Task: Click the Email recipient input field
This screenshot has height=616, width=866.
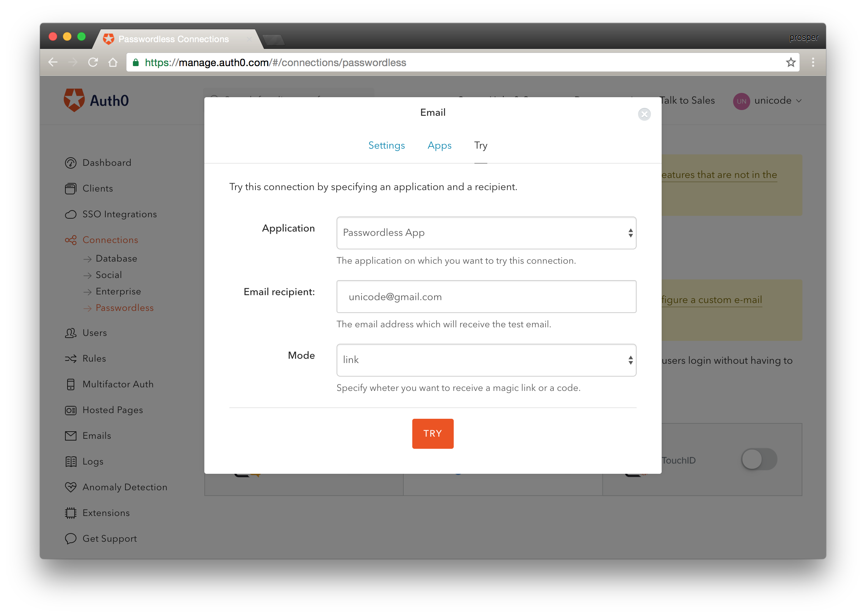Action: click(486, 297)
